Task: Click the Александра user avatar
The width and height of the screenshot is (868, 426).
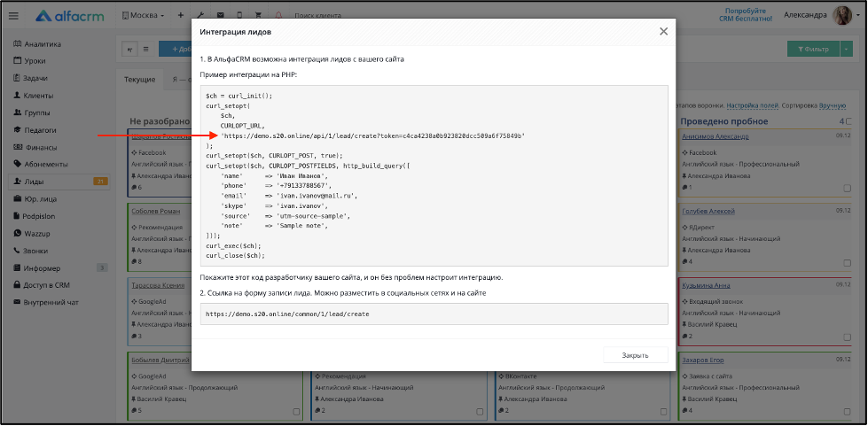Action: (842, 15)
